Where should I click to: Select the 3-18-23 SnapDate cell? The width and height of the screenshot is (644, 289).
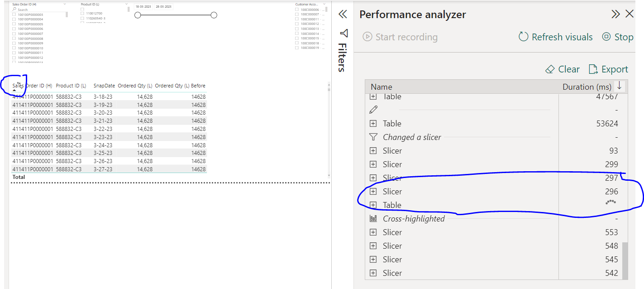click(103, 96)
